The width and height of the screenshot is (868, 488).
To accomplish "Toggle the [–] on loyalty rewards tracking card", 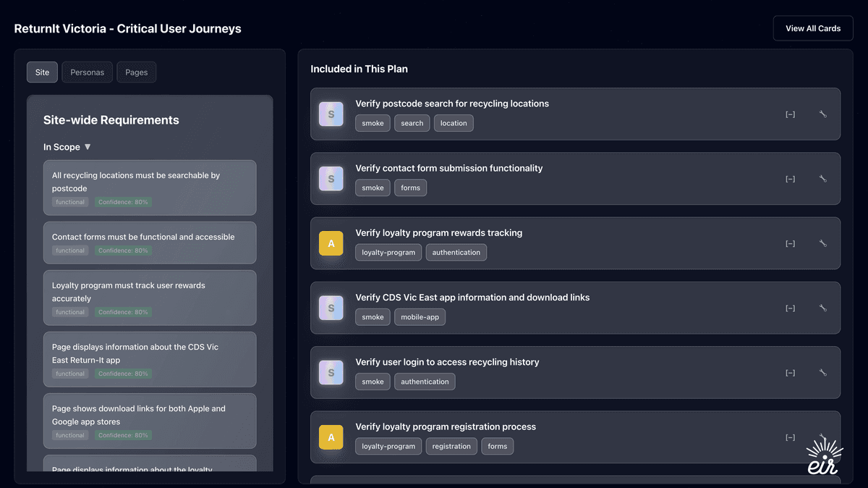I will [790, 243].
